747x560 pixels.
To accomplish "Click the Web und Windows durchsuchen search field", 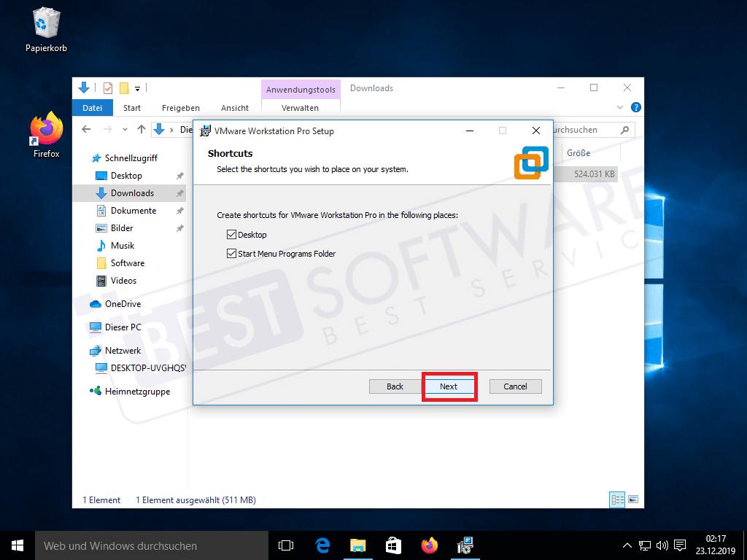I will pyautogui.click(x=146, y=545).
